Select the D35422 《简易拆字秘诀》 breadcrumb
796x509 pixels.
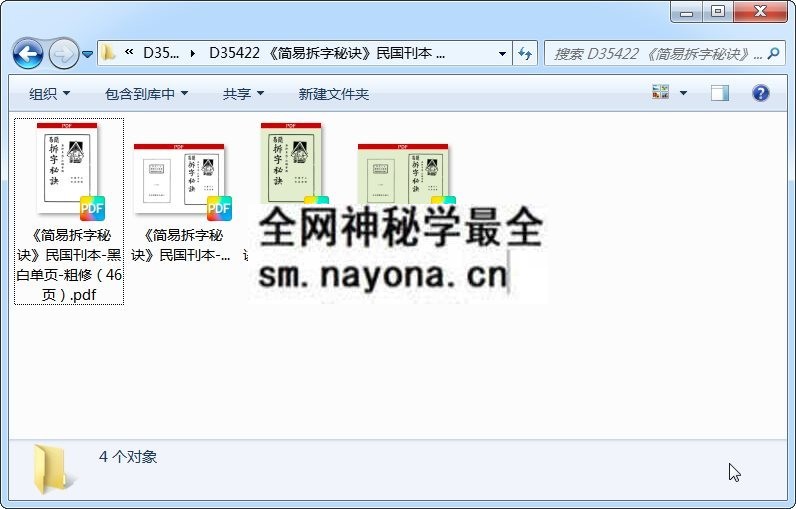(x=327, y=53)
